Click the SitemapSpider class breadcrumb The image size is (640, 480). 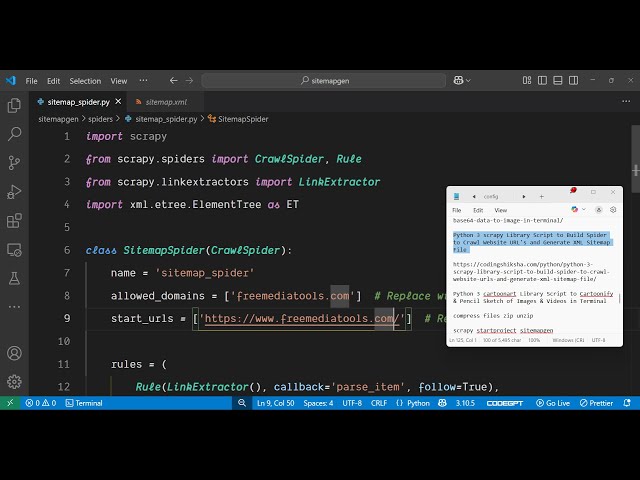pyautogui.click(x=238, y=119)
